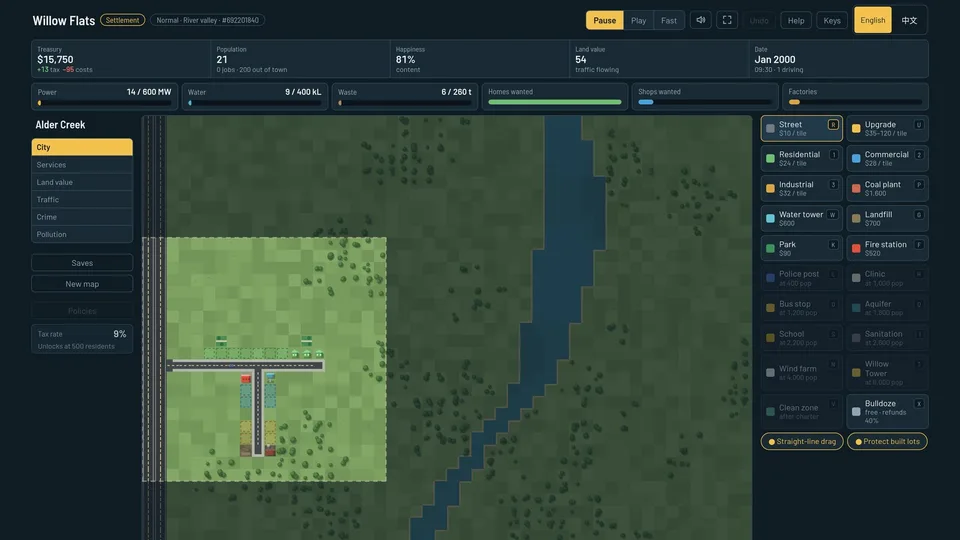Viewport: 960px width, 540px height.
Task: Click the locked Aquifer tool
Action: point(887,308)
